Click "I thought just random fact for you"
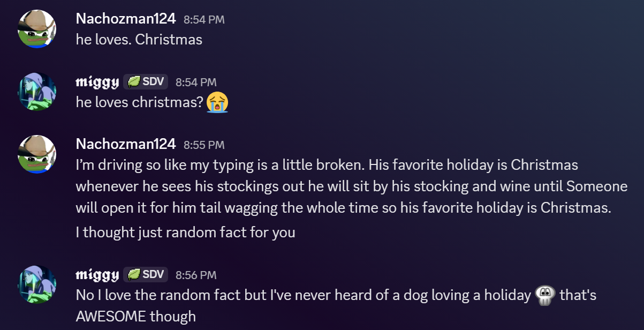Viewport: 644px width, 330px height. pyautogui.click(x=185, y=233)
